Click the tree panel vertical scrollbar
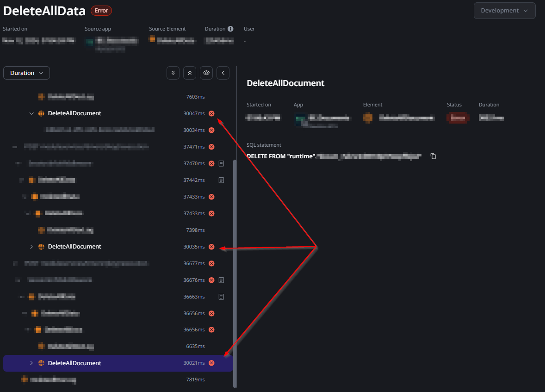The width and height of the screenshot is (545, 392). (x=235, y=274)
